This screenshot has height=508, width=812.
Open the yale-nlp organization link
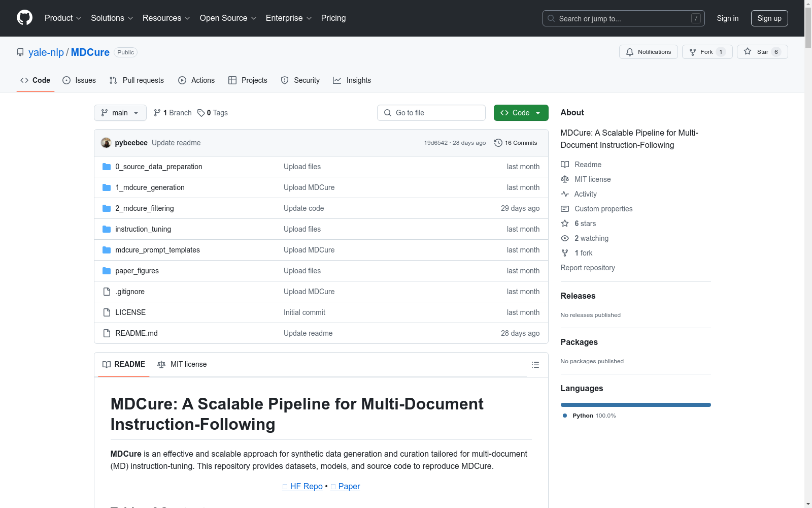(46, 52)
